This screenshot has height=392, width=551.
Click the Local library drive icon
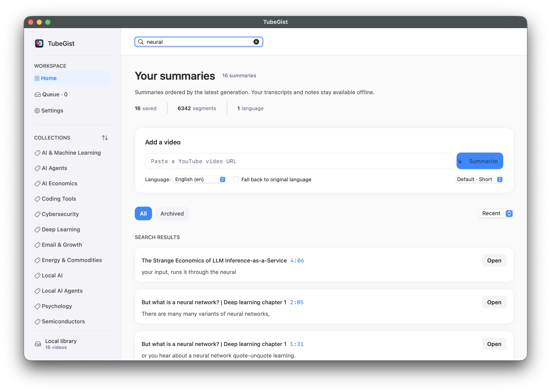point(38,344)
